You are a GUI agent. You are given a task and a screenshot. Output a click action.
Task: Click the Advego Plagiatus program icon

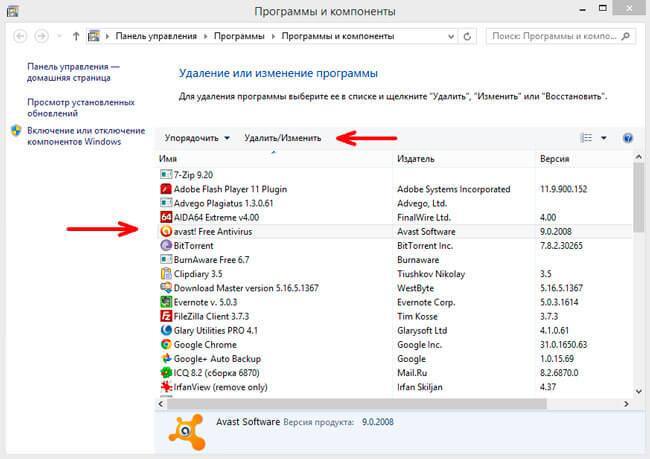pos(166,203)
